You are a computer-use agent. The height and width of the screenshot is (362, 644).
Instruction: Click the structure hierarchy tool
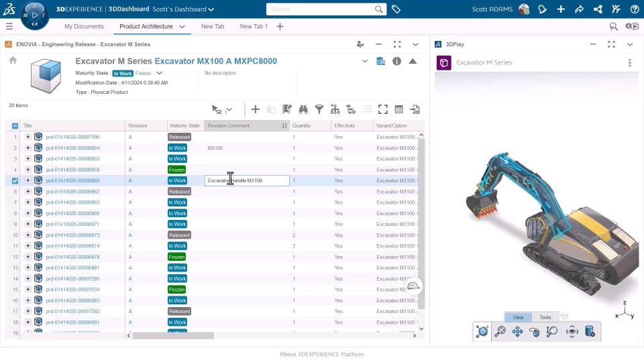point(335,109)
